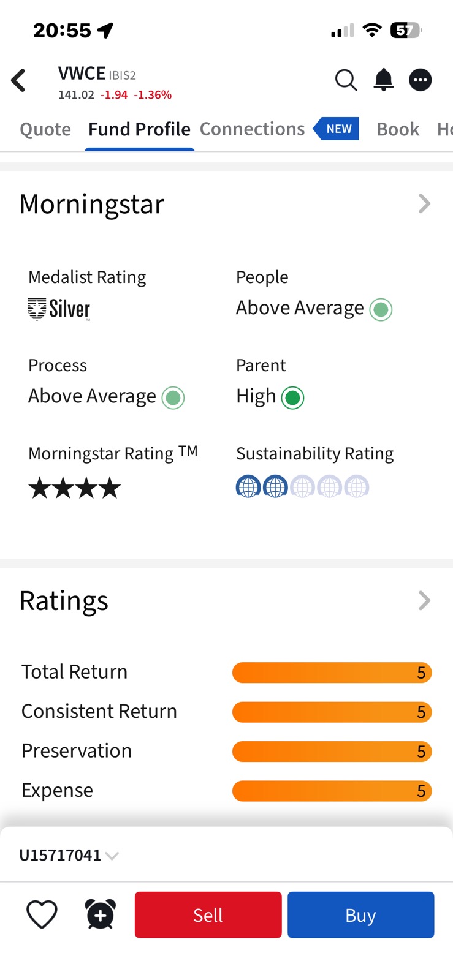
Task: Tap the Process Above Average indicator
Action: (172, 398)
